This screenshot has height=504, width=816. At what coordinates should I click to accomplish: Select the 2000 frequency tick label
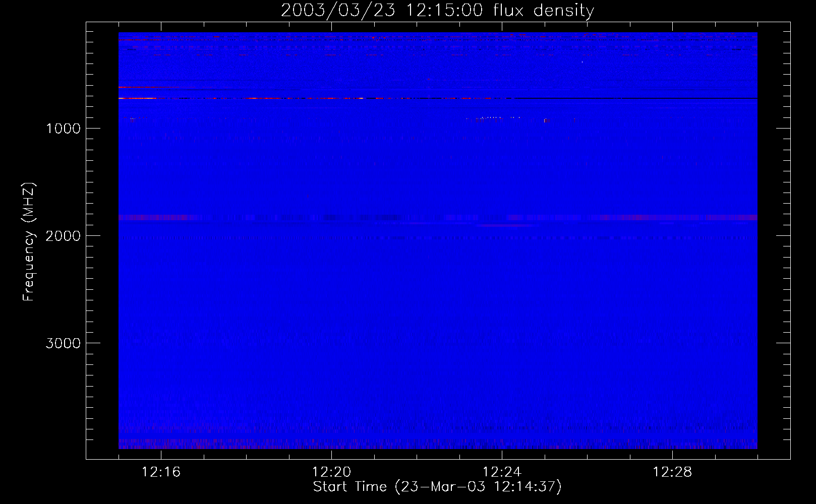click(x=63, y=236)
